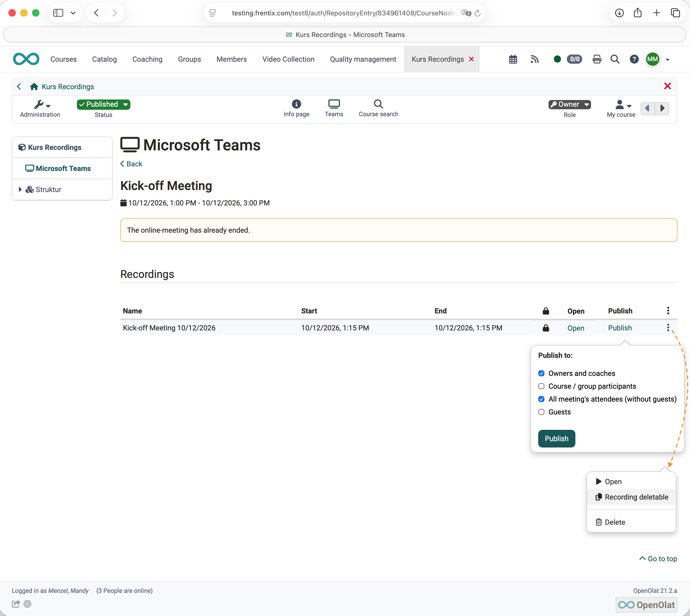
Task: Check Course / group participants
Action: 541,386
